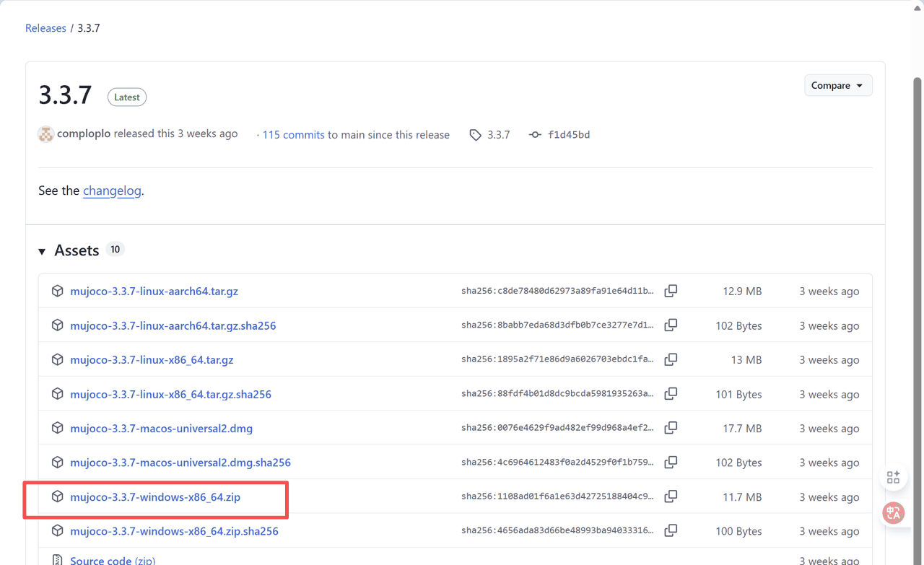The image size is (924, 565).
Task: Go to Releases breadcrumb link
Action: click(45, 28)
